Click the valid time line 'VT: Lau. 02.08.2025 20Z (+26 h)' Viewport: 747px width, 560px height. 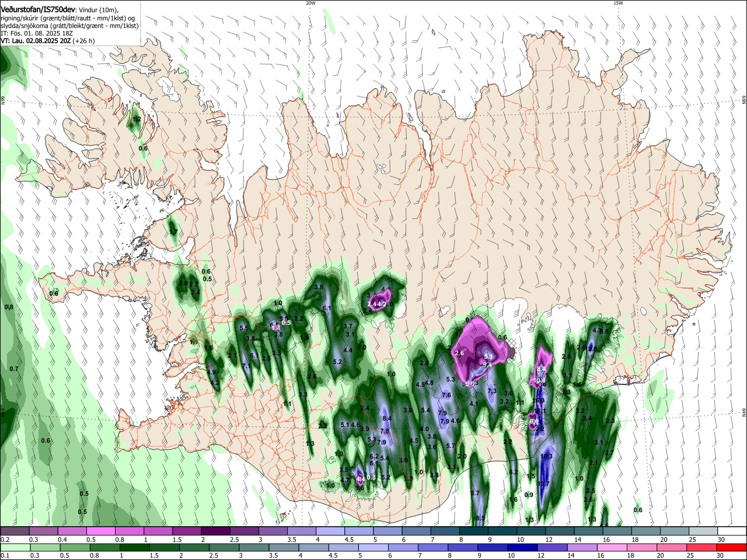pos(48,41)
